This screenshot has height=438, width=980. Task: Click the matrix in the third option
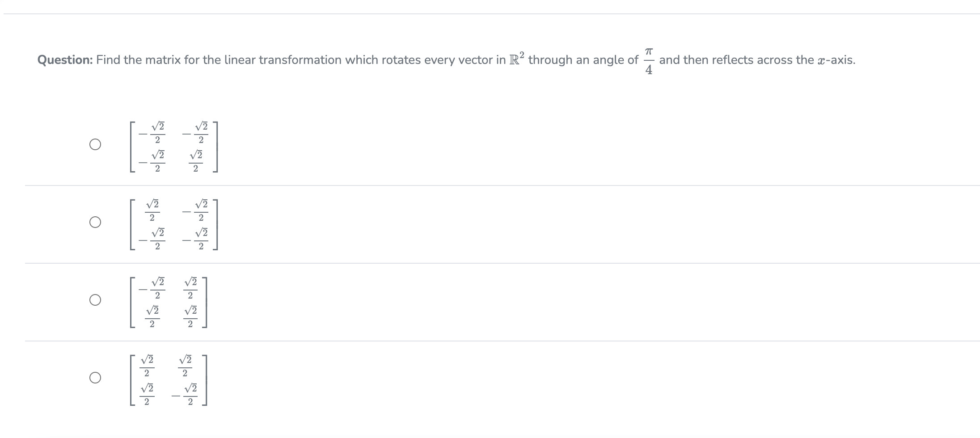click(x=169, y=303)
